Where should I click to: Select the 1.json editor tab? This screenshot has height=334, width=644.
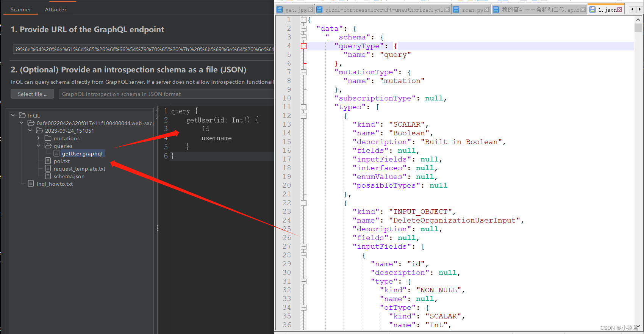[607, 10]
